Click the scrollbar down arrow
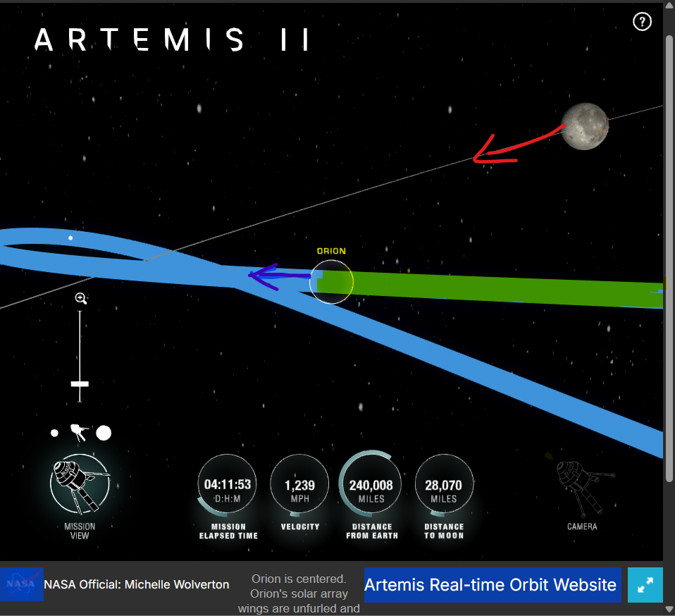The image size is (675, 616). tap(669, 609)
